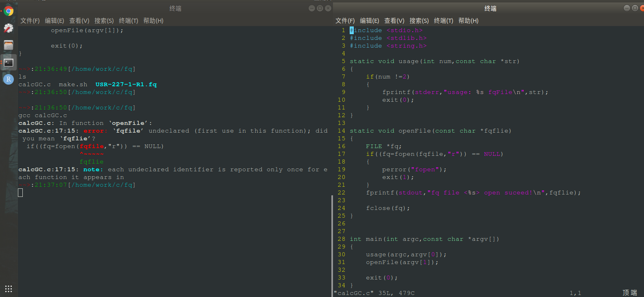The width and height of the screenshot is (644, 297).
Task: Click 'fclose(fq);' on line 24
Action: click(x=388, y=208)
